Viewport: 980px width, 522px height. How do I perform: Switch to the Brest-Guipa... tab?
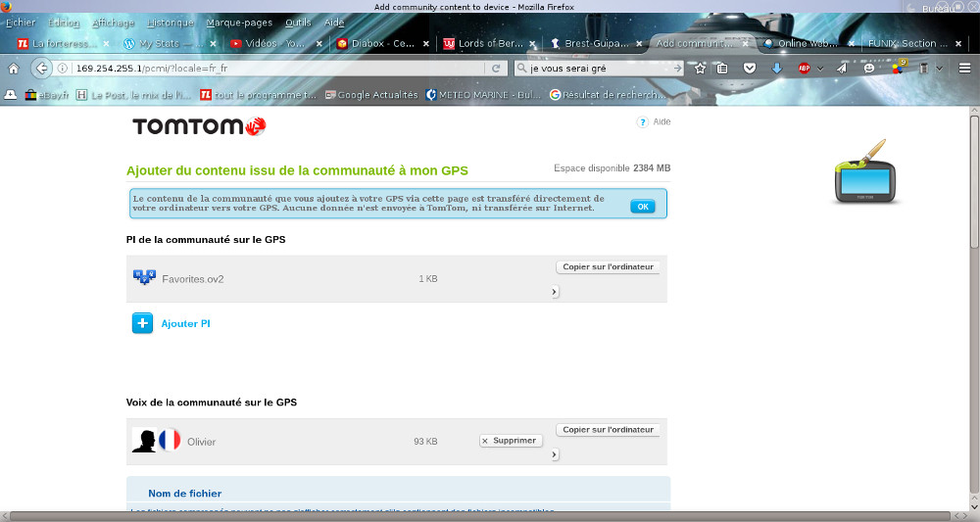pyautogui.click(x=595, y=44)
